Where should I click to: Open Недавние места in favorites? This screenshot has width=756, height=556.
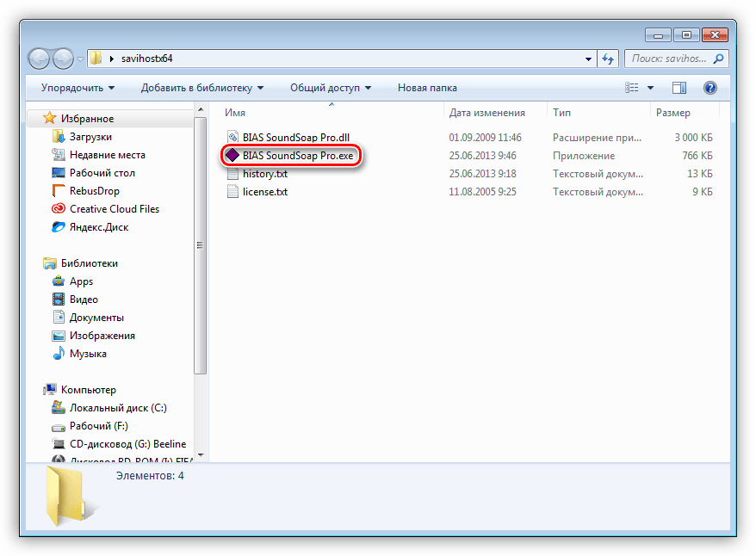107,155
